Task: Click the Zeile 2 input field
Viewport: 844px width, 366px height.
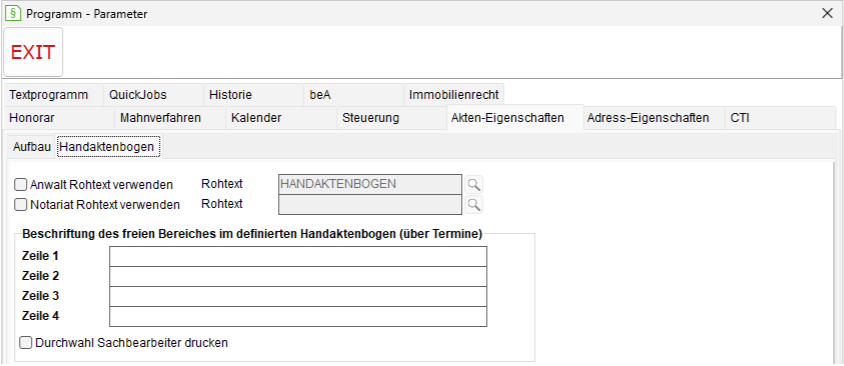Action: 298,276
